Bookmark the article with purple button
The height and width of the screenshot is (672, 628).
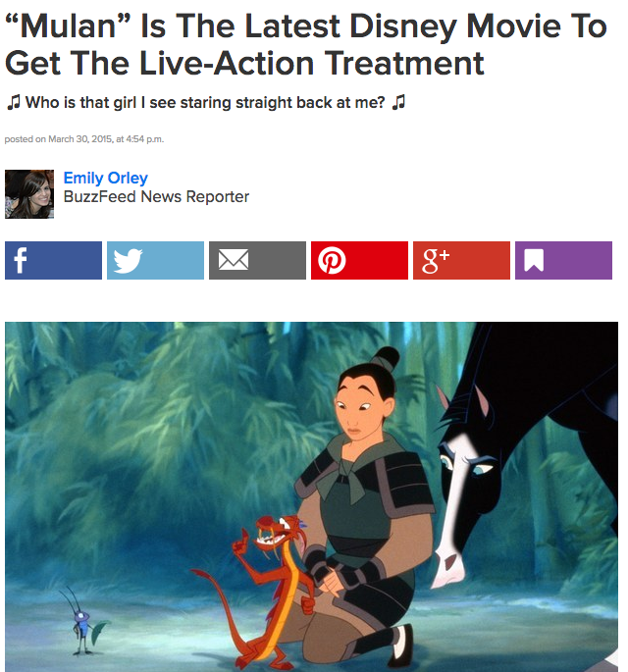click(x=563, y=260)
